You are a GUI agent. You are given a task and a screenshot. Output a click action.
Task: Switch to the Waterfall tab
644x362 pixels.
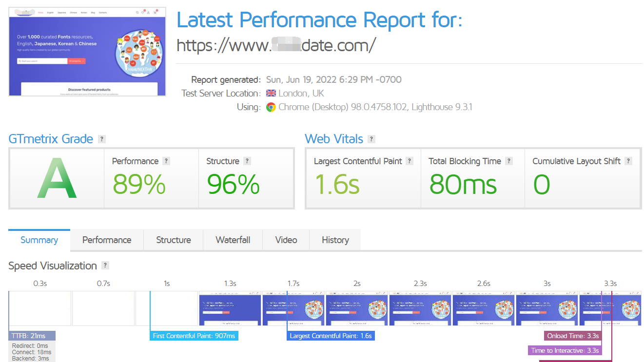[x=233, y=240]
